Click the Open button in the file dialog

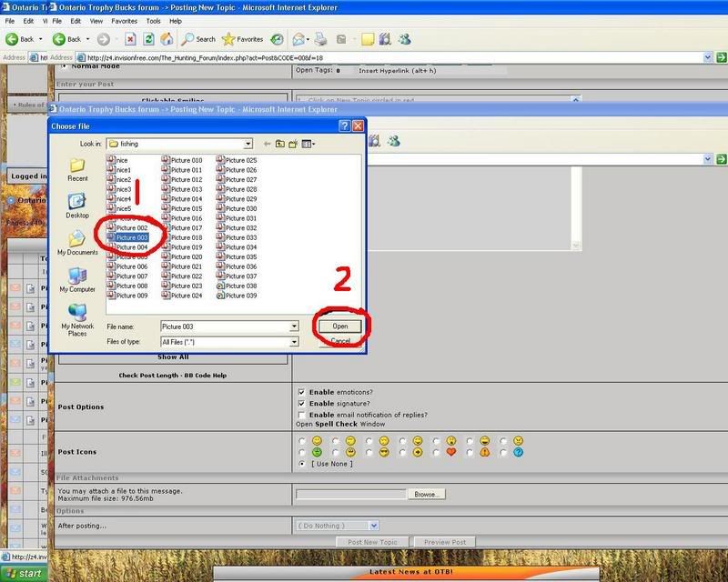(340, 326)
